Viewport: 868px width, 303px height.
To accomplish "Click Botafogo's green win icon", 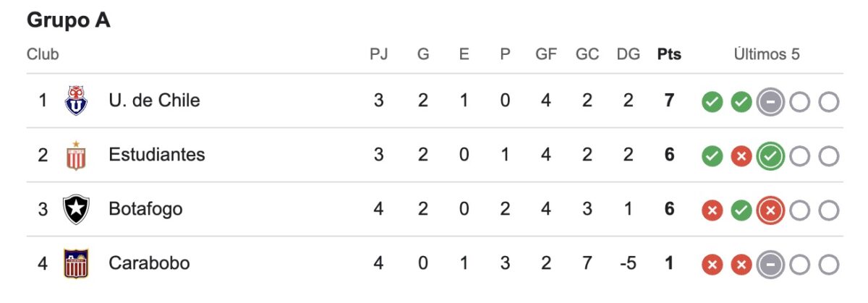I will pyautogui.click(x=741, y=210).
